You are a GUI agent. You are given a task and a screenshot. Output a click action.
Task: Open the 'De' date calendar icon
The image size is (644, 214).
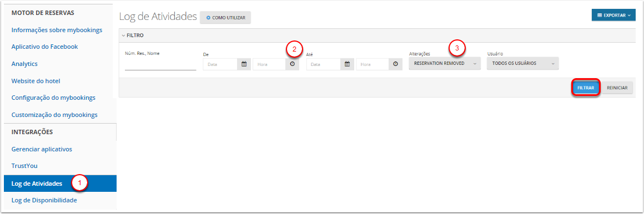[244, 64]
